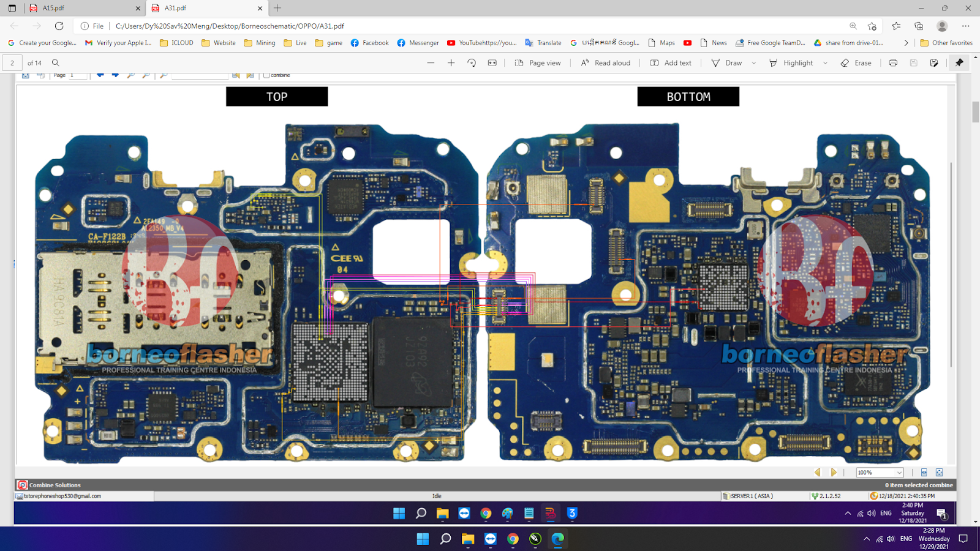The height and width of the screenshot is (551, 980).
Task: Expand the Website favorites folder
Action: coord(219,43)
